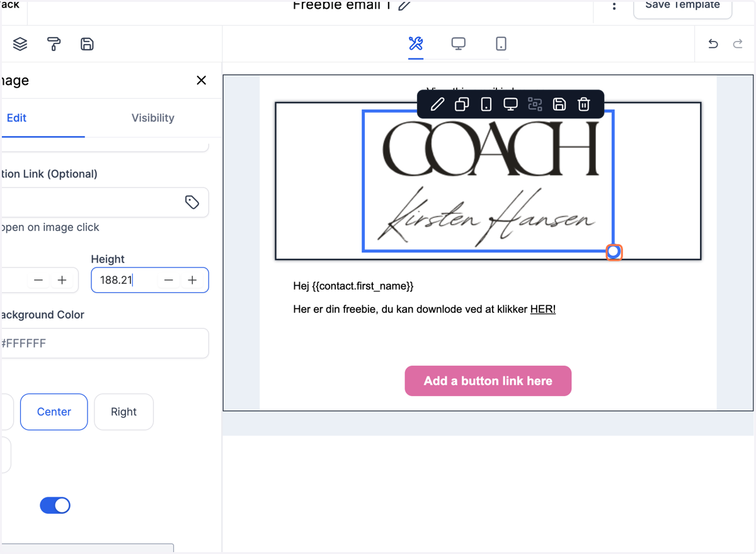
Task: Click the custom values tag icon
Action: click(x=192, y=202)
